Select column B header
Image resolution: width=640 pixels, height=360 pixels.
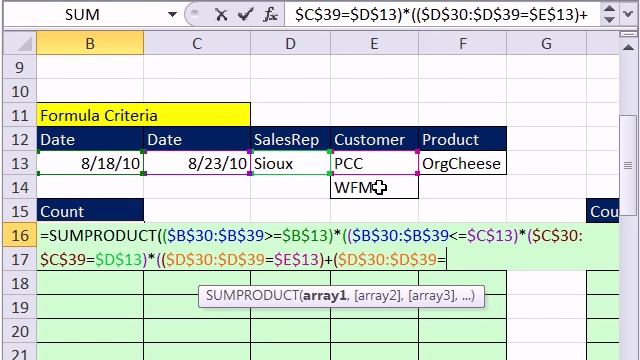click(90, 43)
